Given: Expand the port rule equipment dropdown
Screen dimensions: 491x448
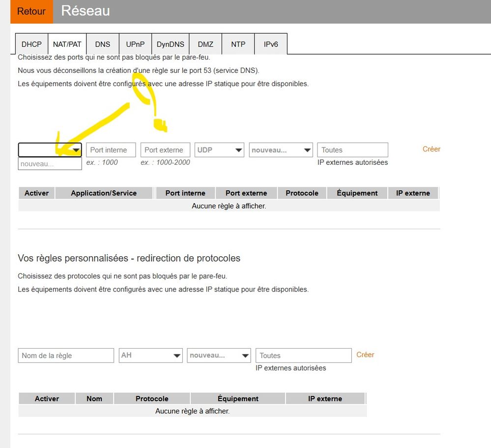Looking at the screenshot, I should point(281,150).
